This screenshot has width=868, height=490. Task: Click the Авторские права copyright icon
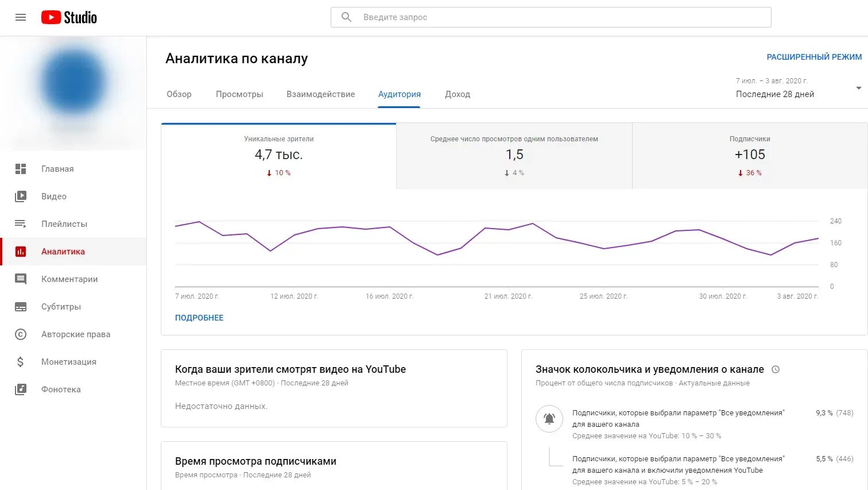[x=21, y=334]
